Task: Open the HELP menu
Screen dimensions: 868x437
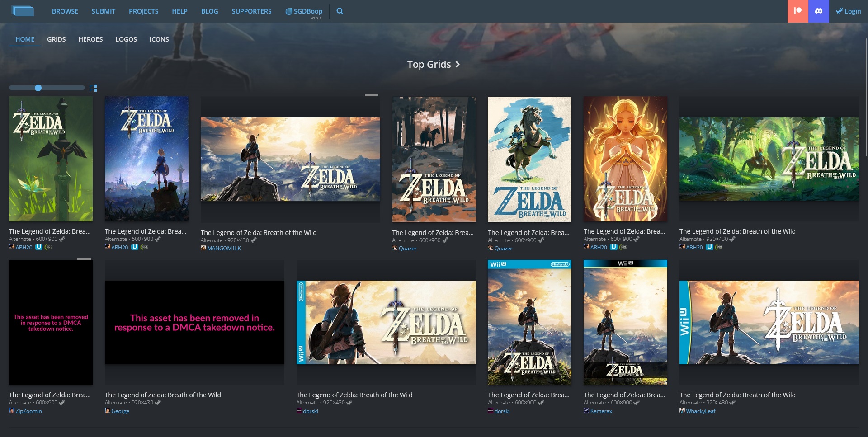Action: [179, 11]
